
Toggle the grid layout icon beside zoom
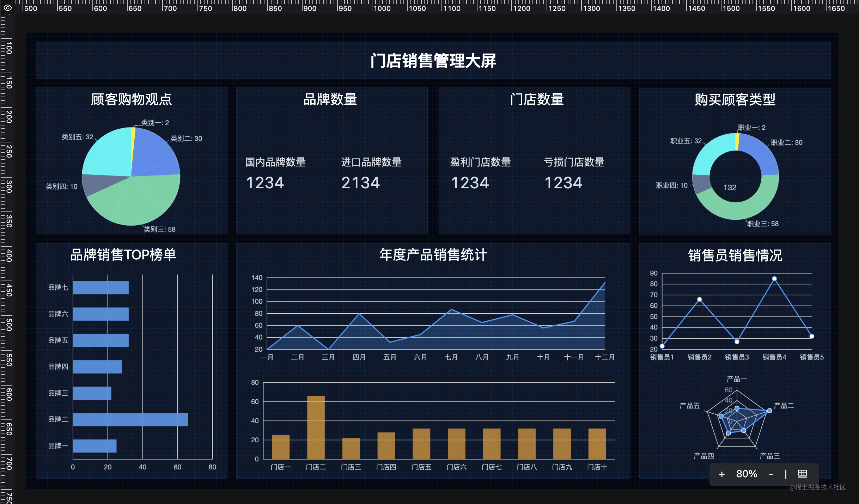[x=802, y=474]
